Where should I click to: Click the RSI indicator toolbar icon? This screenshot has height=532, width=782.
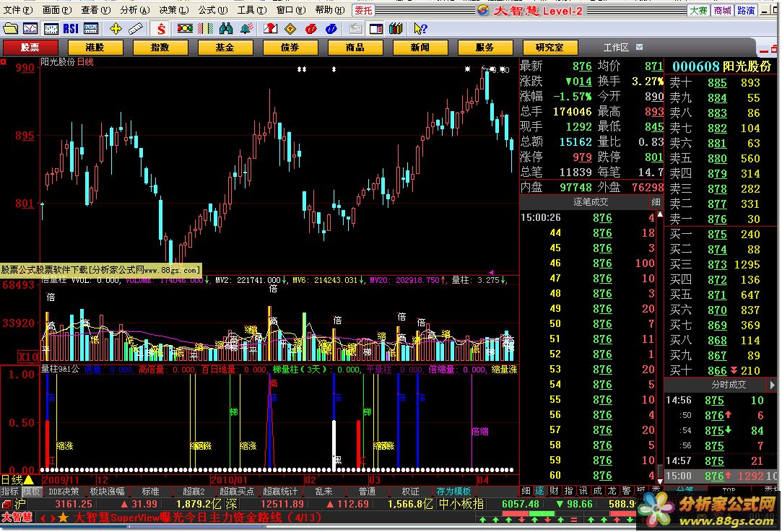(71, 29)
